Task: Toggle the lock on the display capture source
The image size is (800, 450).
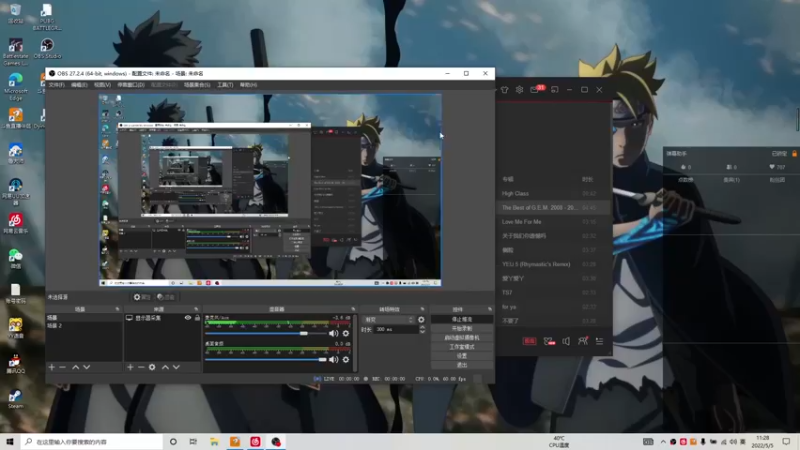Action: pos(197,318)
